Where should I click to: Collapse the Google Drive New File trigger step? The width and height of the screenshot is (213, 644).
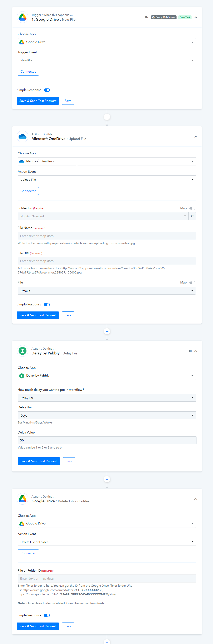(x=196, y=17)
